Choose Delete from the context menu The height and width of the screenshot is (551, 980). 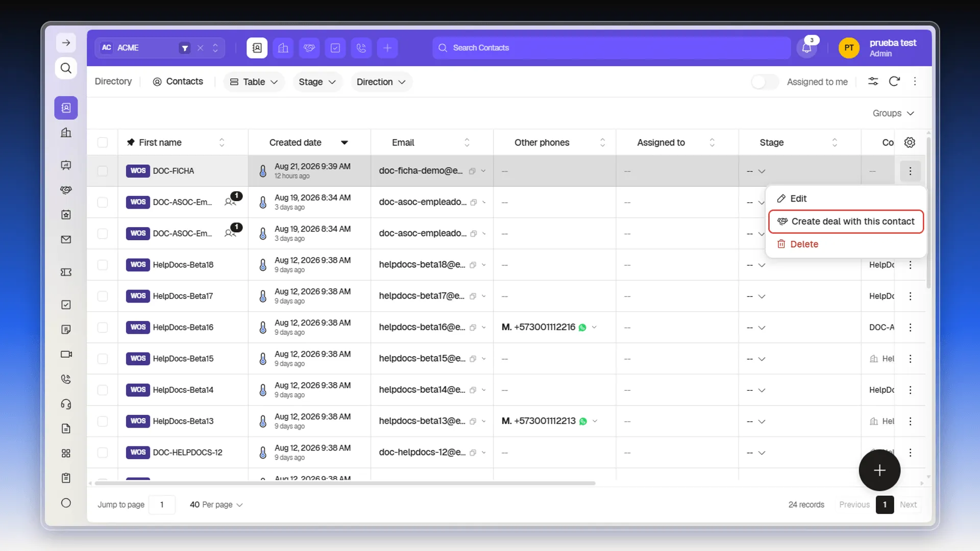tap(846, 244)
